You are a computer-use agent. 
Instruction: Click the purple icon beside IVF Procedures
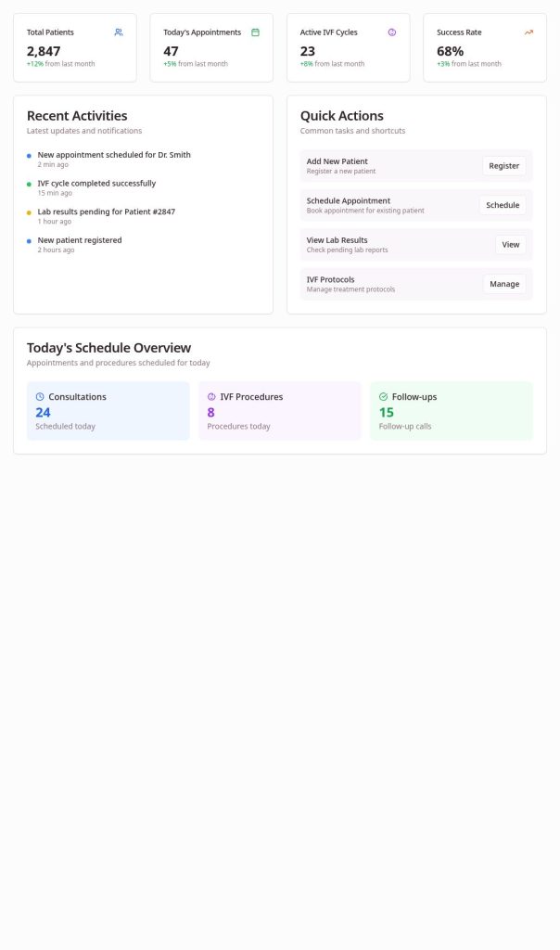(211, 397)
